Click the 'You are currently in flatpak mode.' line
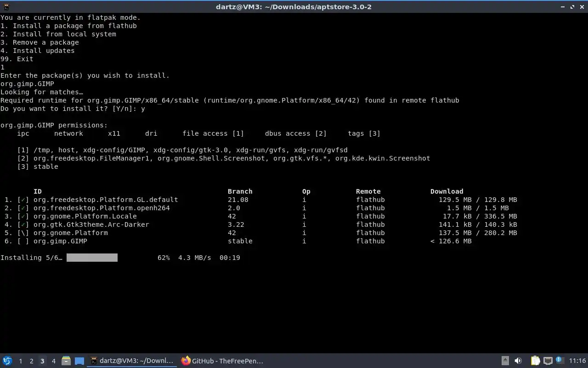The width and height of the screenshot is (588, 368). [x=71, y=17]
